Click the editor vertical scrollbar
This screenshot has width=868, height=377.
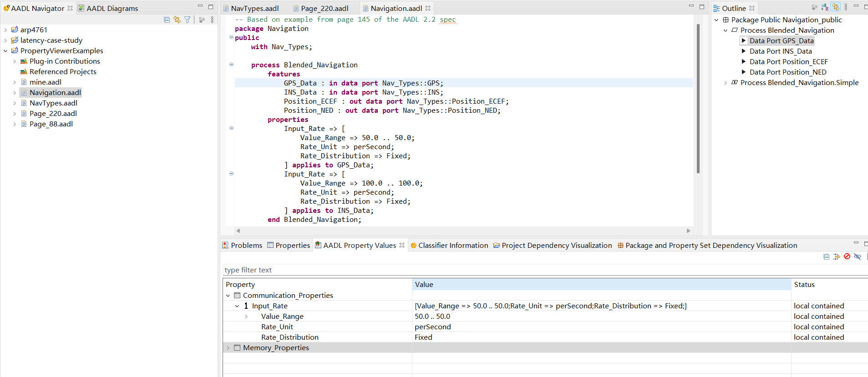click(x=698, y=99)
